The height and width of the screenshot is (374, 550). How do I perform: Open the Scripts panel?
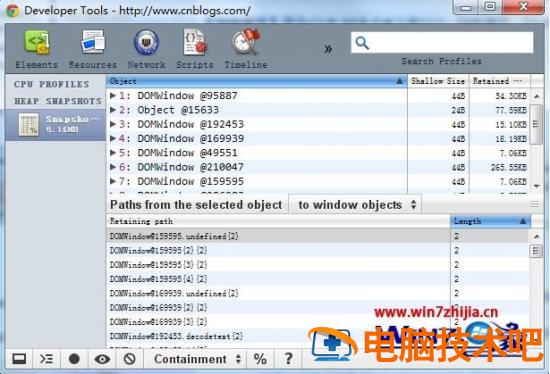tap(195, 49)
